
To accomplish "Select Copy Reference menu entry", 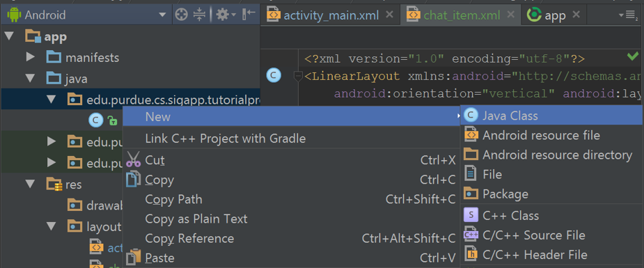I will pyautogui.click(x=292, y=238).
